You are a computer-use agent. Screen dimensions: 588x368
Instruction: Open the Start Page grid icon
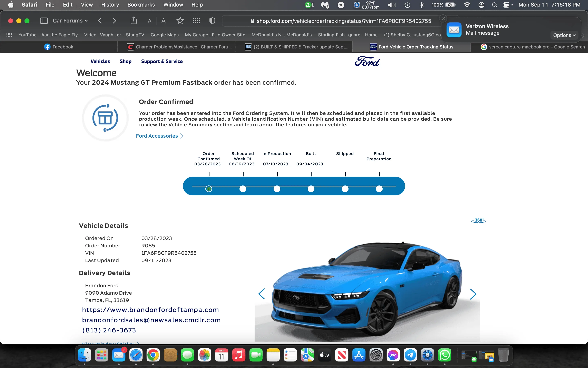click(196, 21)
